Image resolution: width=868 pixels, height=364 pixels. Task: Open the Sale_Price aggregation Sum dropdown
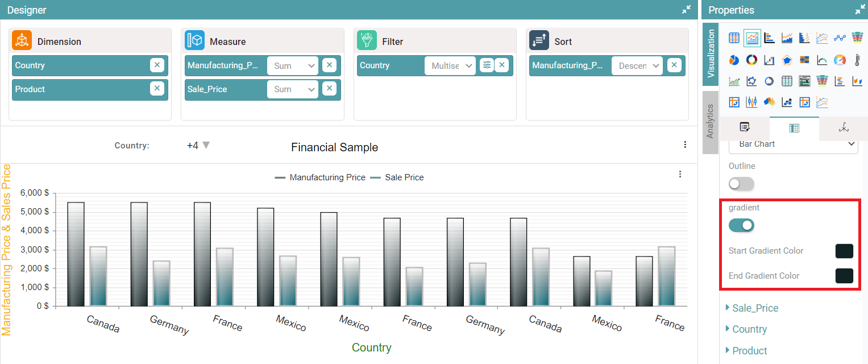coord(293,89)
